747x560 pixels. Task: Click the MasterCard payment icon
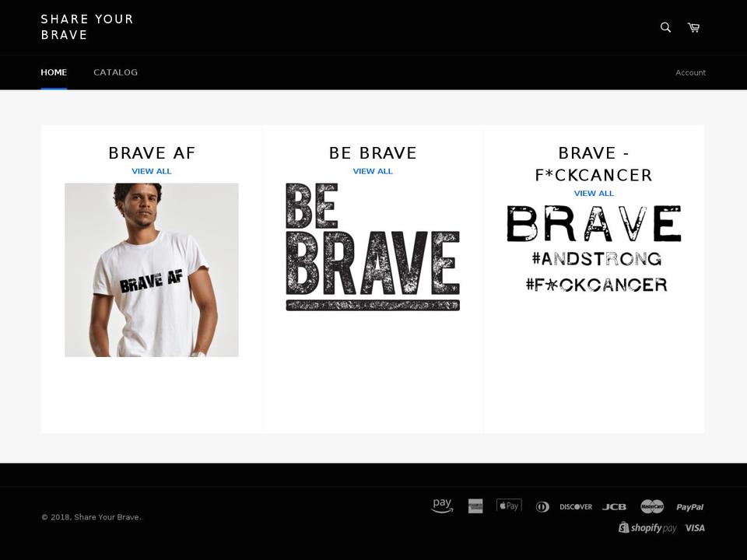click(x=652, y=506)
